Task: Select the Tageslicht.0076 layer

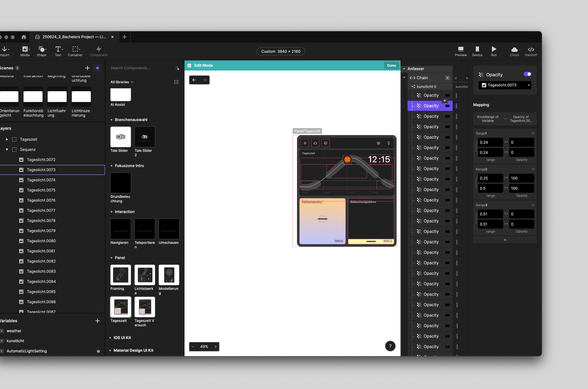Action: click(41, 200)
